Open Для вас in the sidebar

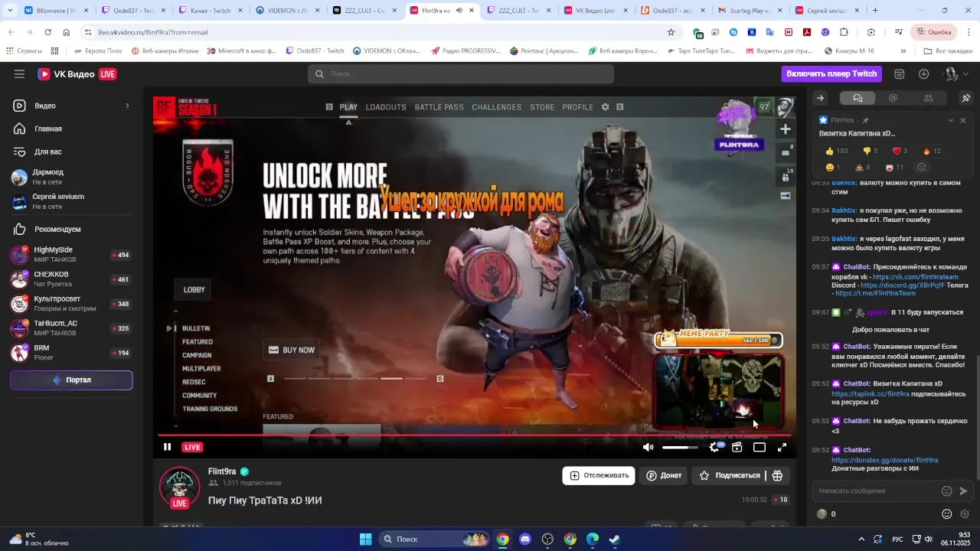click(x=71, y=152)
